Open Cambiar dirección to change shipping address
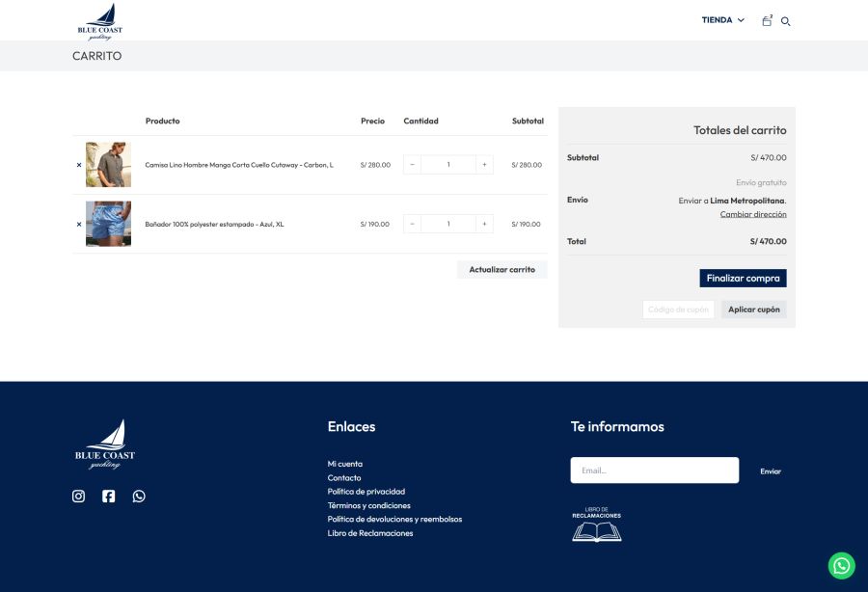The height and width of the screenshot is (592, 868). click(x=753, y=213)
